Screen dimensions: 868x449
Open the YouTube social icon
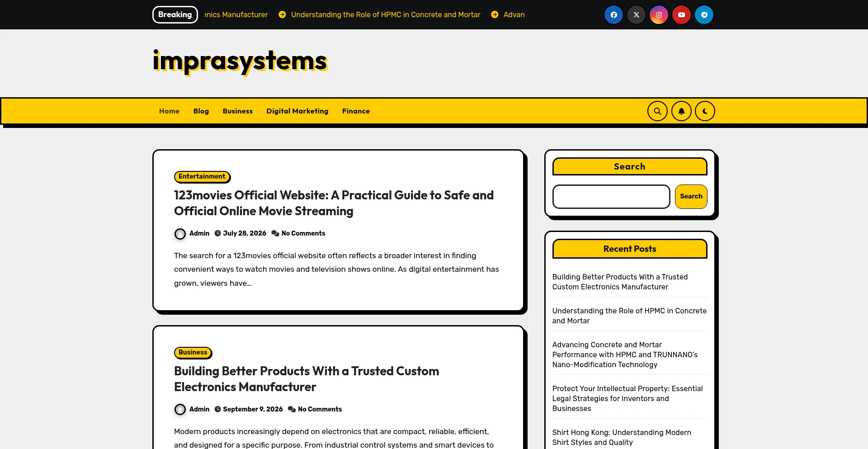point(681,15)
